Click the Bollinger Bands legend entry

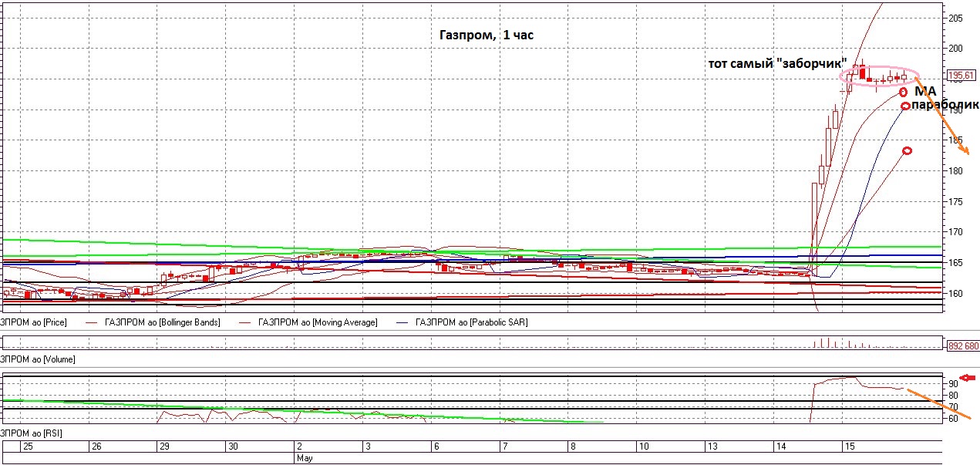pos(153,322)
